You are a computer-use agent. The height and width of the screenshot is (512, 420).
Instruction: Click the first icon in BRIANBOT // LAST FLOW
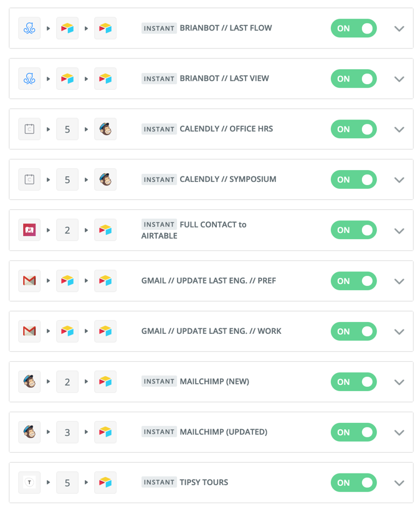click(x=29, y=29)
